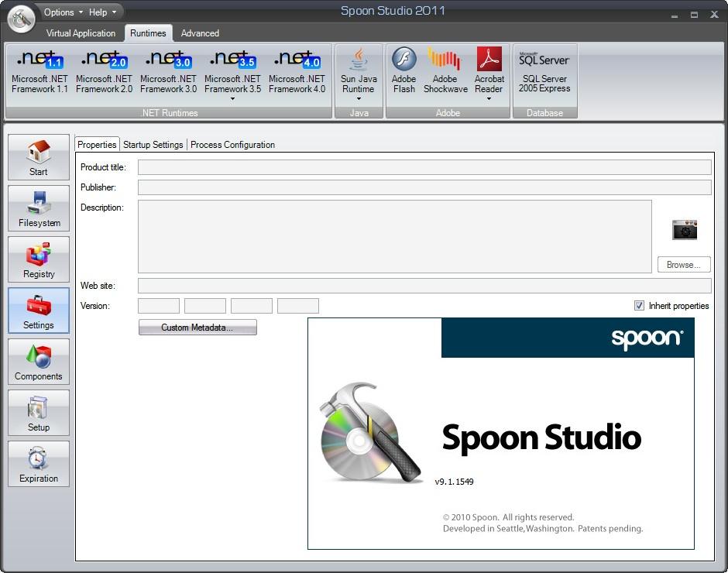This screenshot has width=728, height=573.
Task: Click the fourth Version number field
Action: (298, 306)
